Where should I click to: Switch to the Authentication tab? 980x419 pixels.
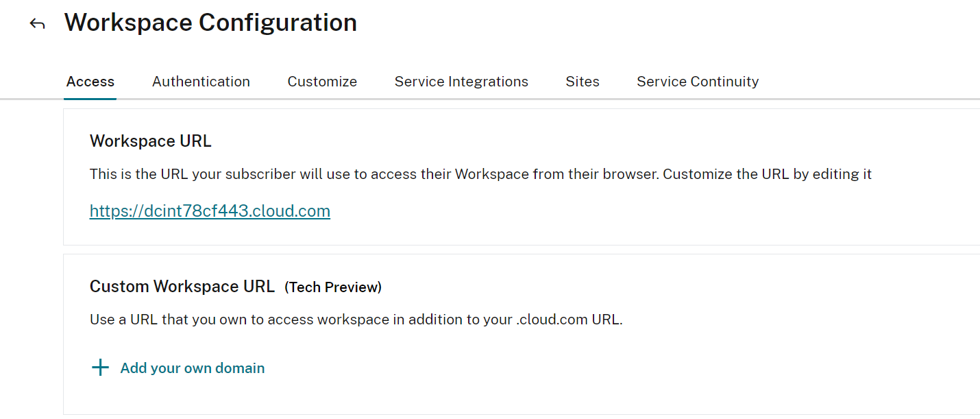[x=201, y=82]
